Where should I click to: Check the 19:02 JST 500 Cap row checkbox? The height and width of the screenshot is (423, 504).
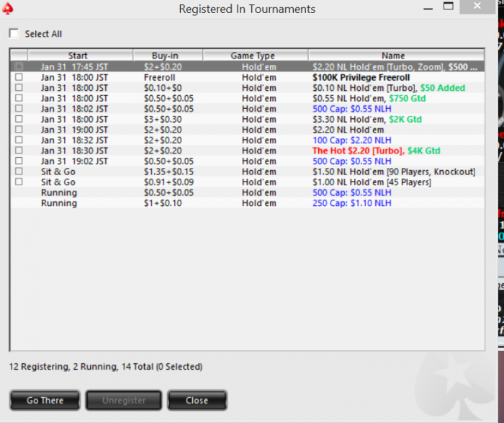19,161
